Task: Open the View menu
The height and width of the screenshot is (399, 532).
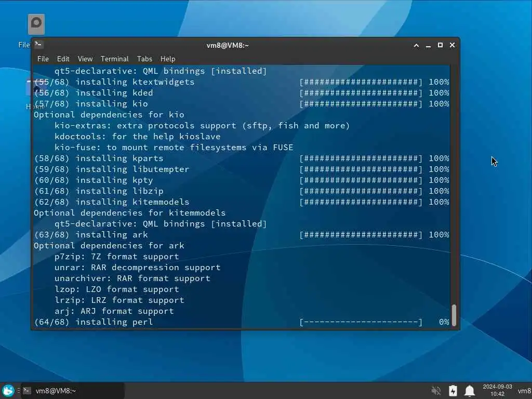Action: click(85, 59)
